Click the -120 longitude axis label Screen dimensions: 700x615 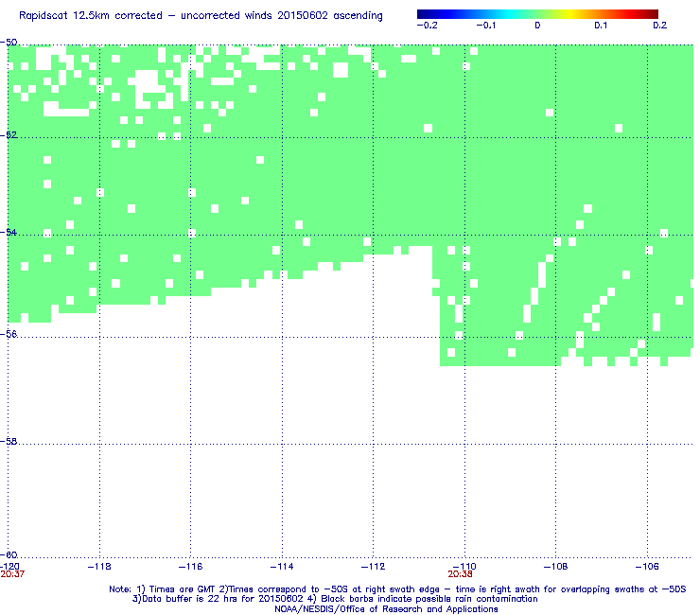tap(10, 567)
